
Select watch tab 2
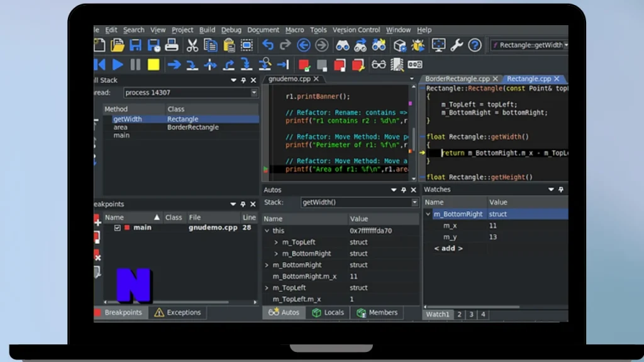459,314
